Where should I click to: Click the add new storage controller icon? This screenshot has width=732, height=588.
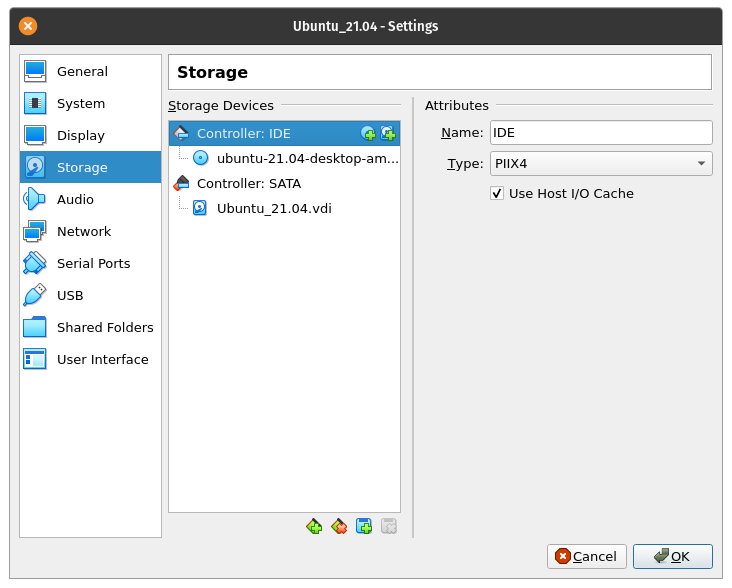pos(314,526)
